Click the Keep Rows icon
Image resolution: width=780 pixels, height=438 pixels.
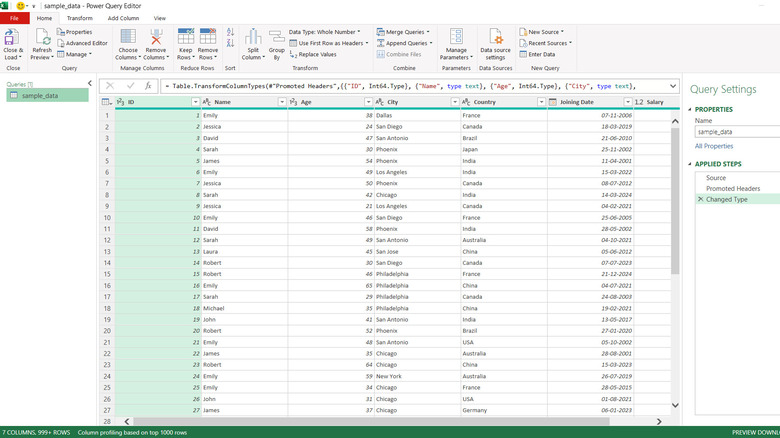(x=186, y=38)
